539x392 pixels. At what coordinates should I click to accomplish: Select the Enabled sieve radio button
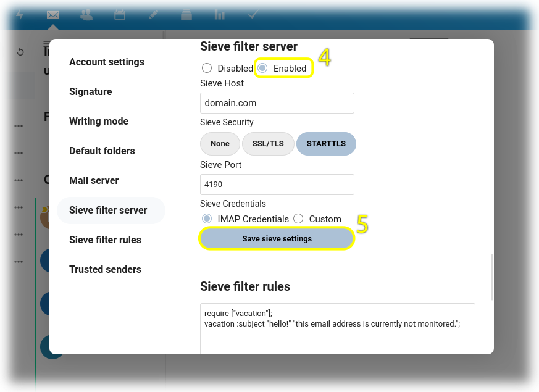tap(263, 69)
